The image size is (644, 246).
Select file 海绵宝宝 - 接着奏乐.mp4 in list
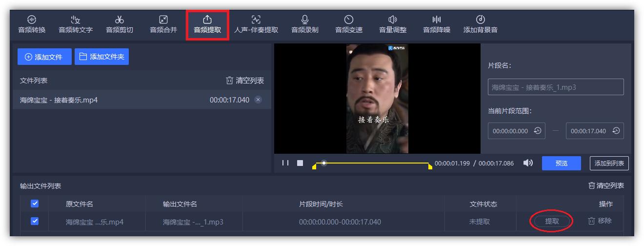tap(141, 100)
